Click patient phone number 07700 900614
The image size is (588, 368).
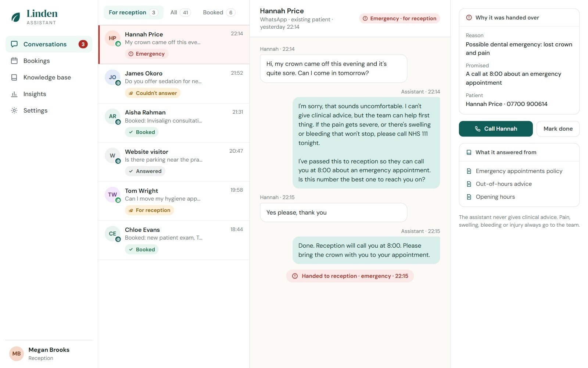[527, 104]
